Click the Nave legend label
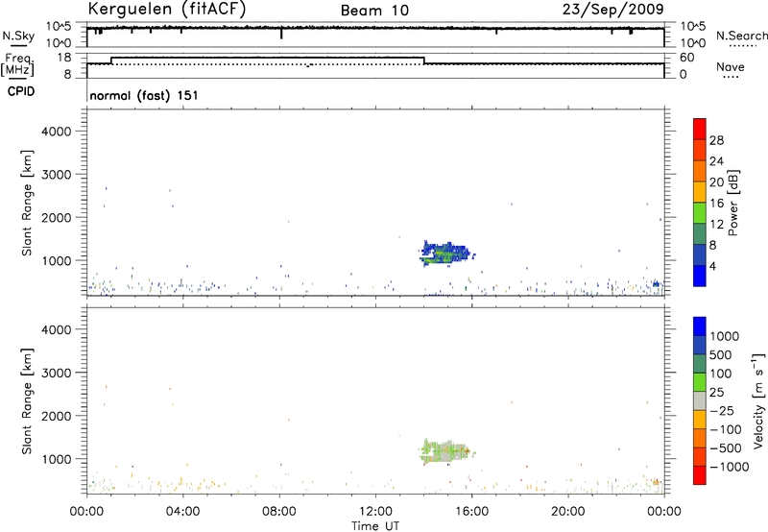 [x=731, y=66]
